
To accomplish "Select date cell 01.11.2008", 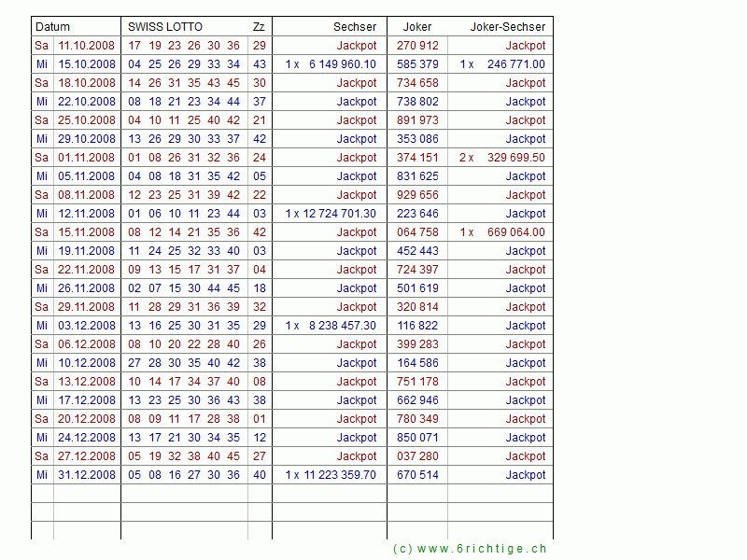I will (x=87, y=158).
